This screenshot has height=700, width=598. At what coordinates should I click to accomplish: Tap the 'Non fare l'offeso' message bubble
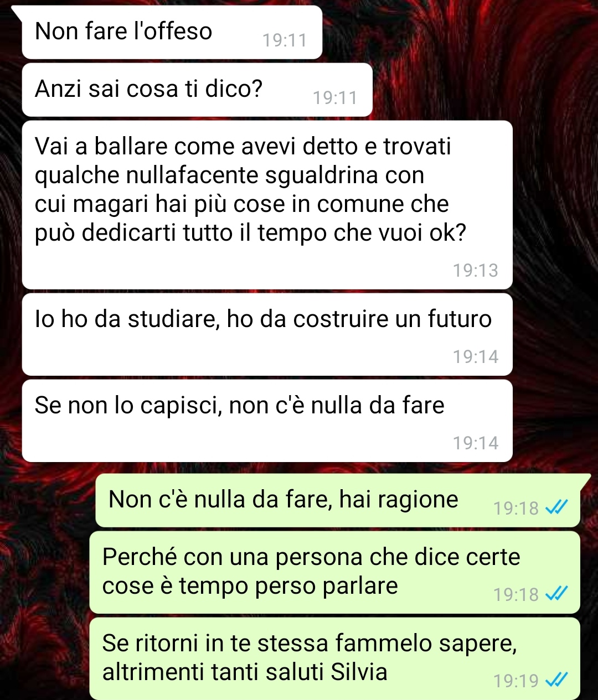172,32
